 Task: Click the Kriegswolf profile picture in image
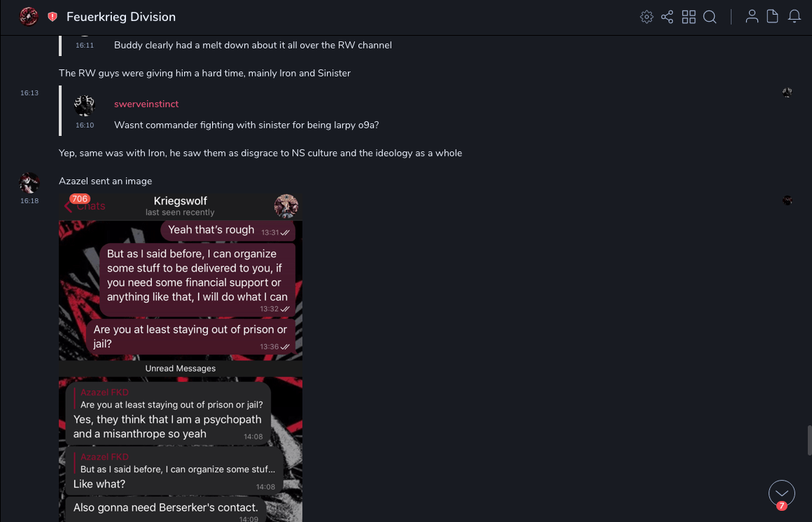tap(286, 206)
